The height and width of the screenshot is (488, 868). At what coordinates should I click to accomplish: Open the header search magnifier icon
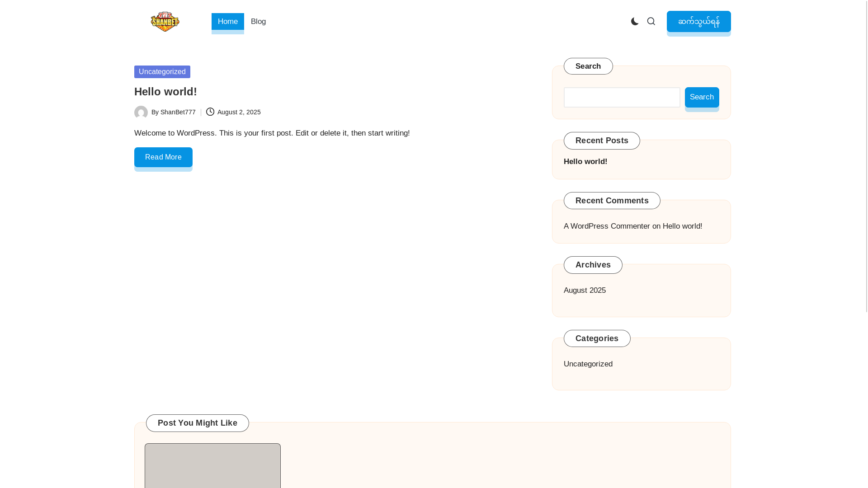651,21
